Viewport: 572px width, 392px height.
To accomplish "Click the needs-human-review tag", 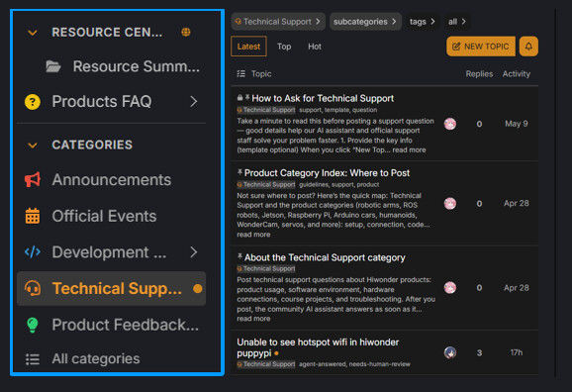I will pyautogui.click(x=380, y=364).
